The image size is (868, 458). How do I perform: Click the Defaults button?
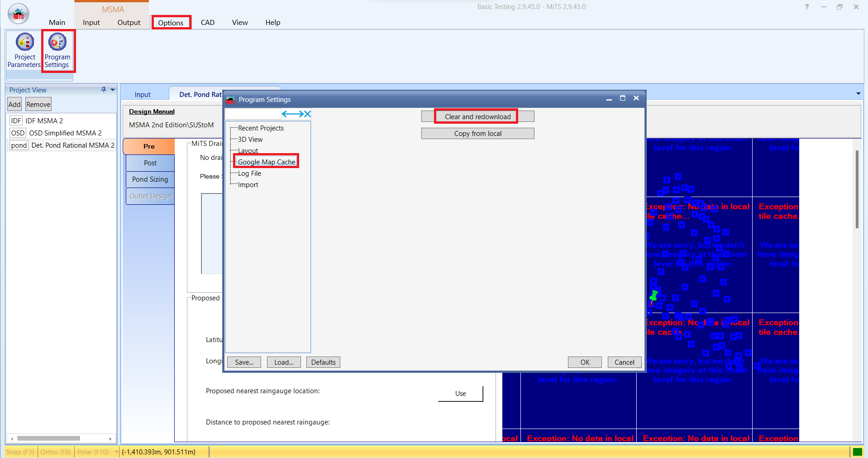[324, 362]
